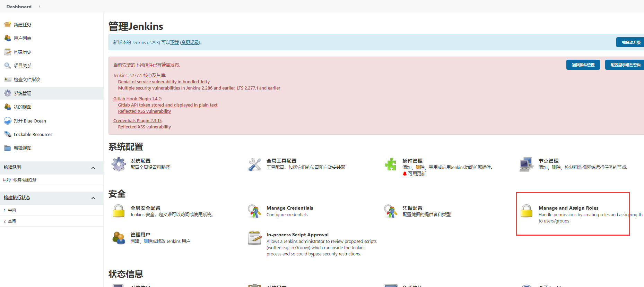Click the 下载 link for new Jenkins
Screen dimensions: 644x287
pyautogui.click(x=174, y=42)
